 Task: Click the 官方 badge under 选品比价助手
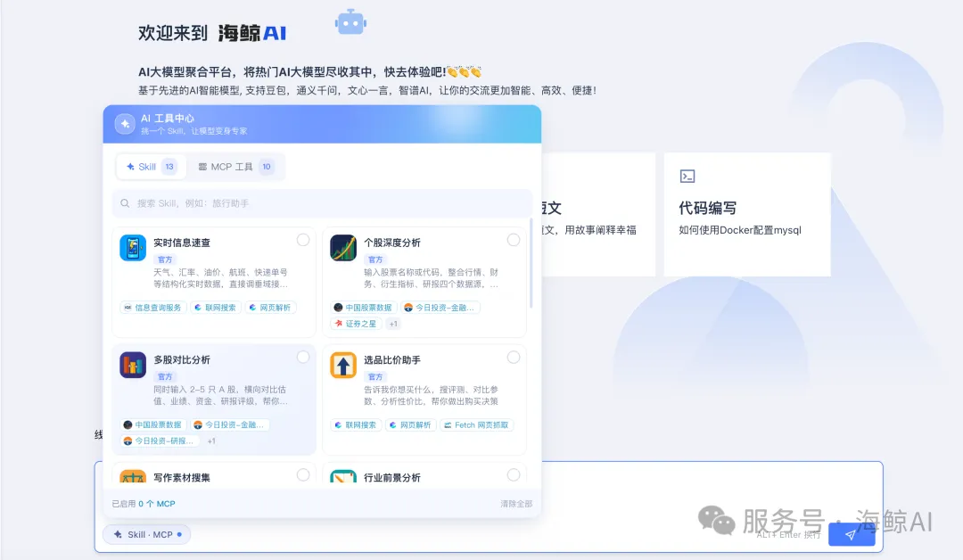coord(375,377)
